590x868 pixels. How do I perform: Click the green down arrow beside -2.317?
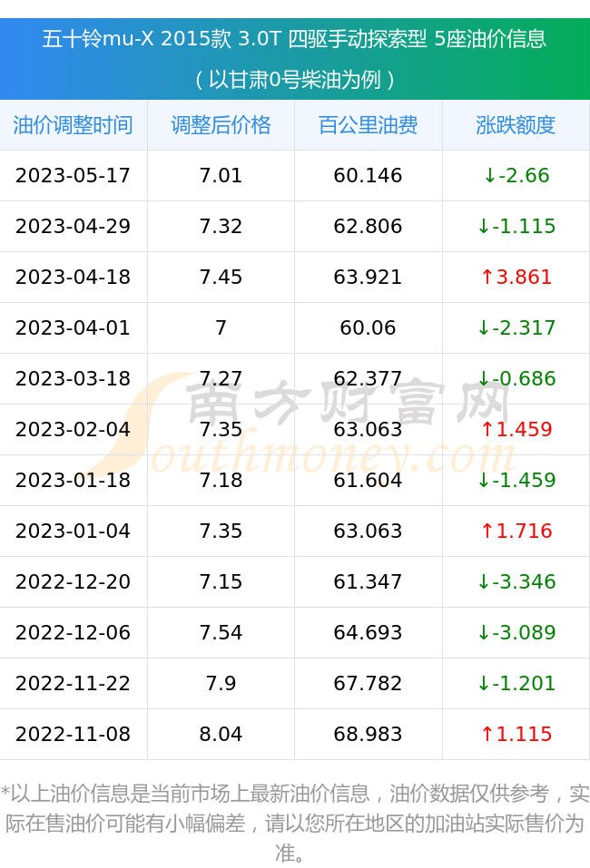point(484,327)
